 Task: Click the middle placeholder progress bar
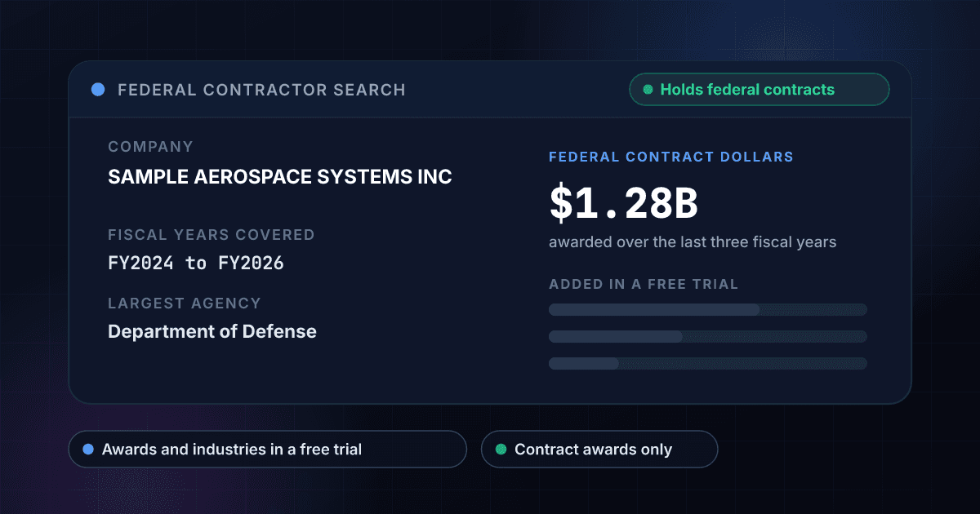pos(708,336)
